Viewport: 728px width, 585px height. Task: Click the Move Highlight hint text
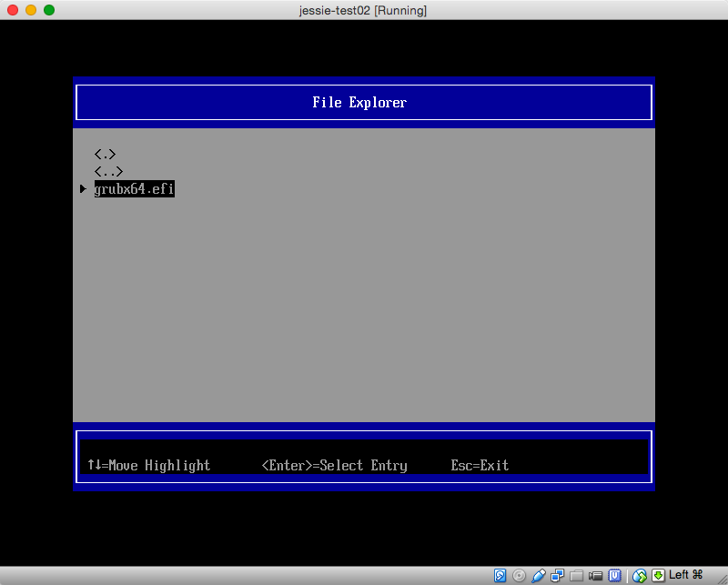pos(159,465)
